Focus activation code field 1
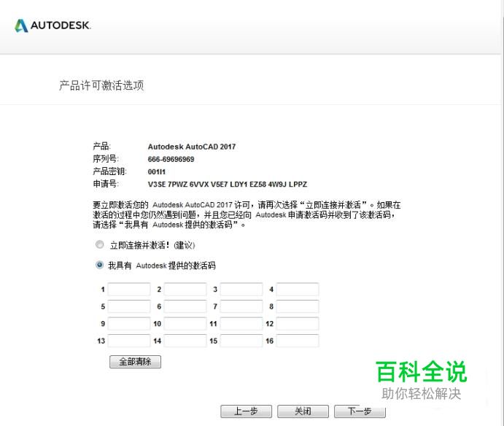 point(129,289)
